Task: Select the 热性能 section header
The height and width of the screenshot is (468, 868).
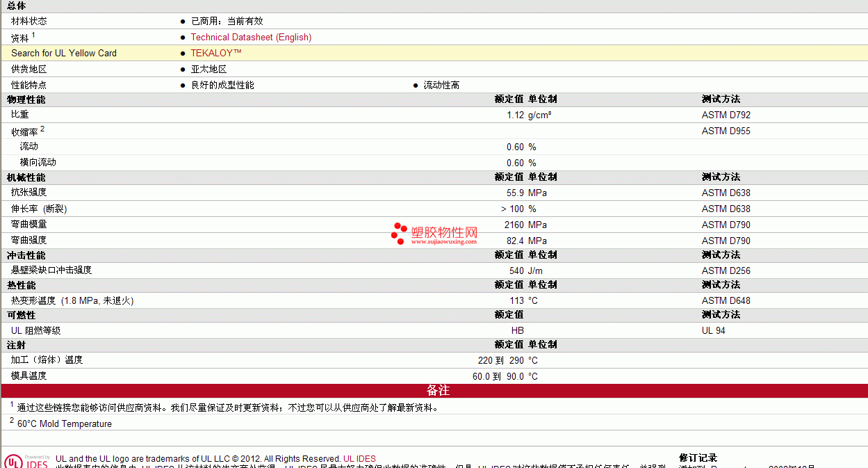Action: coord(21,285)
